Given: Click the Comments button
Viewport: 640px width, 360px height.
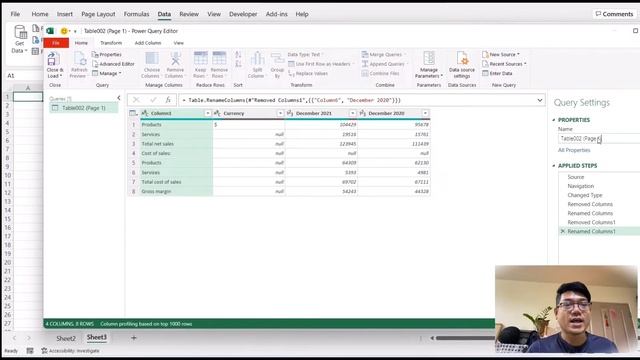Looking at the screenshot, I should pyautogui.click(x=614, y=14).
